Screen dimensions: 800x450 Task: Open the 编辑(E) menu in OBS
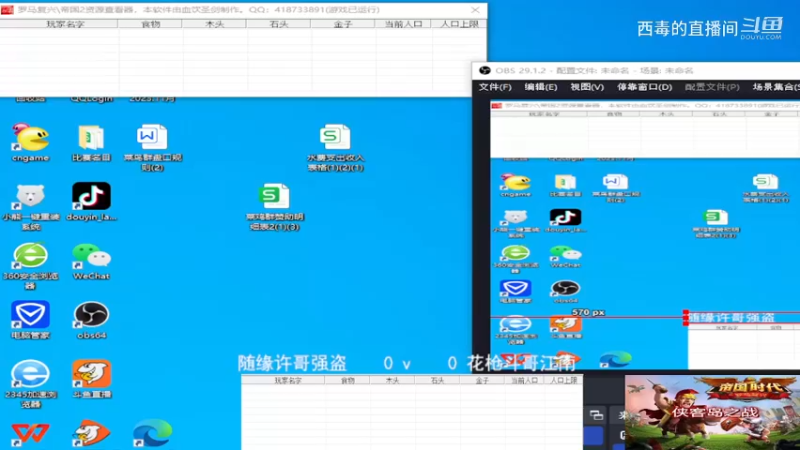point(541,87)
